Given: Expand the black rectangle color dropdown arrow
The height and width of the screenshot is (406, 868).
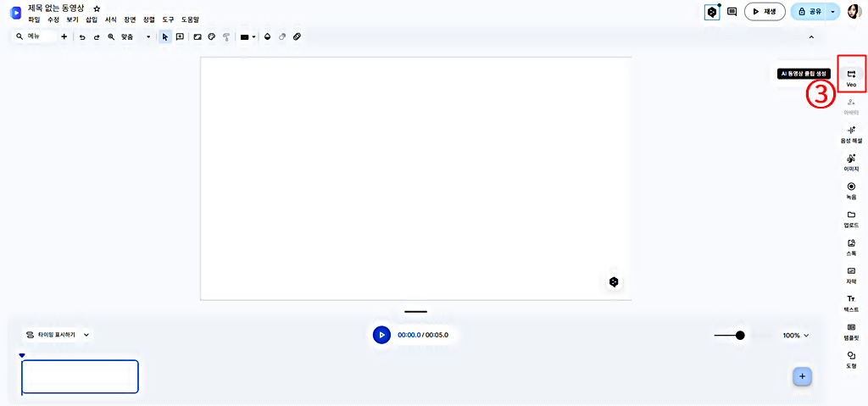Looking at the screenshot, I should [x=253, y=37].
